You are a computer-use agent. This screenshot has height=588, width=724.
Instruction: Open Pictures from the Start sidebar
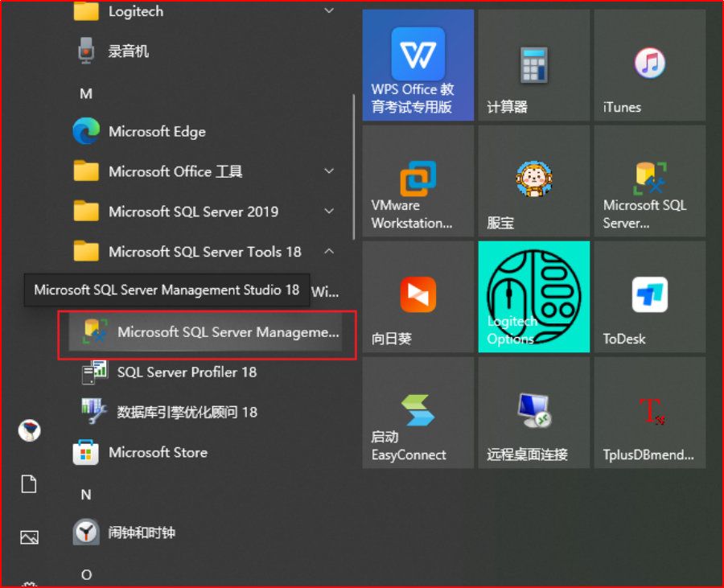(x=29, y=537)
